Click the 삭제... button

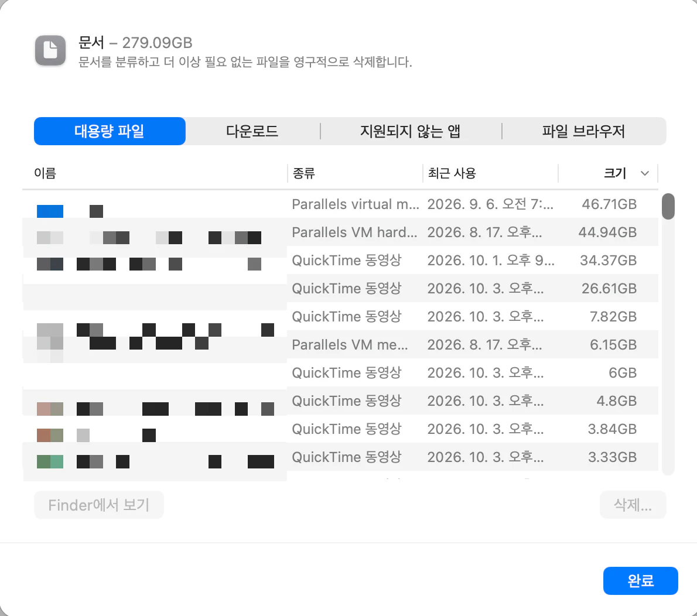(x=633, y=505)
